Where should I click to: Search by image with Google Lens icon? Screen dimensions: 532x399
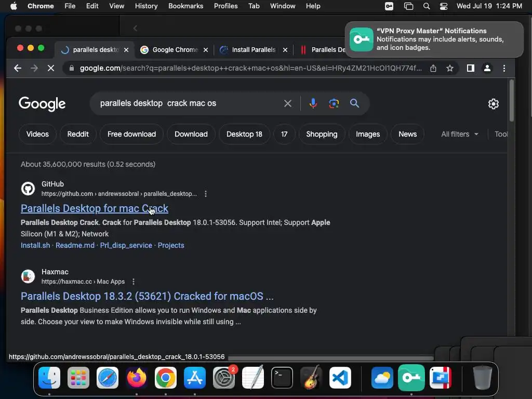tap(334, 103)
